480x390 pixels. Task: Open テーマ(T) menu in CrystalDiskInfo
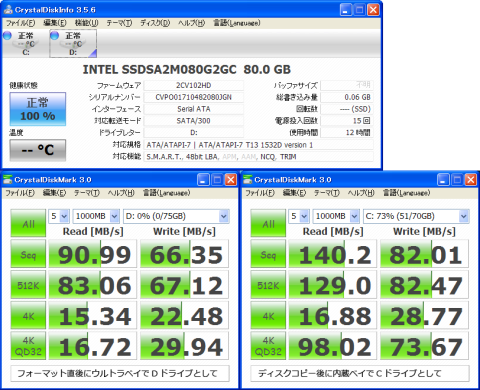pyautogui.click(x=119, y=23)
